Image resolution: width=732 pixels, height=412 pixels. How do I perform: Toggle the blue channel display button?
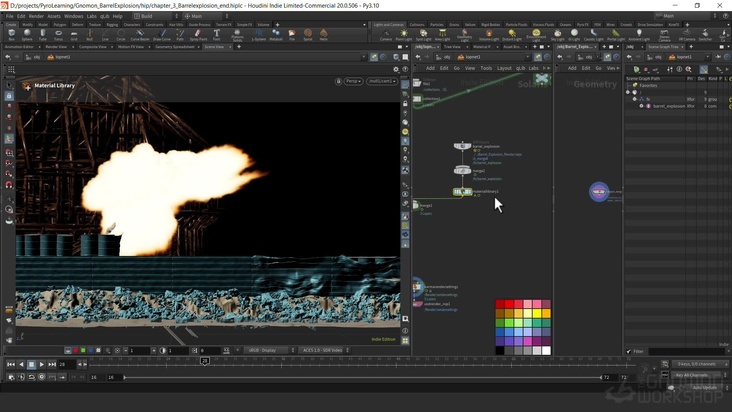(91, 350)
